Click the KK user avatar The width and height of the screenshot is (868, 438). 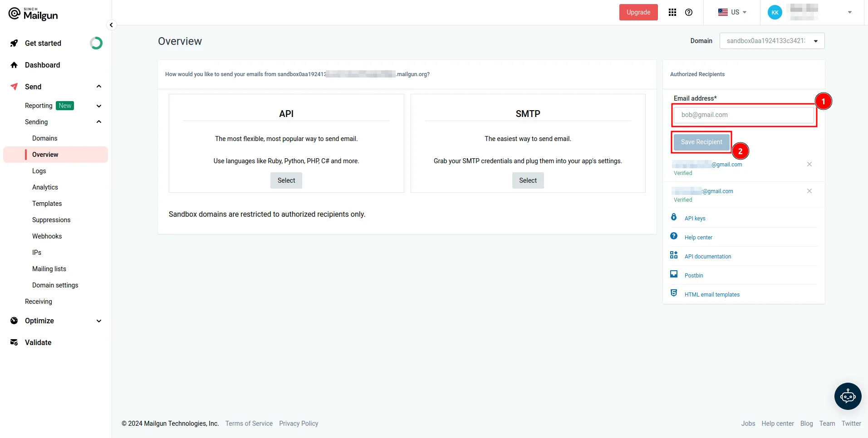click(x=775, y=12)
